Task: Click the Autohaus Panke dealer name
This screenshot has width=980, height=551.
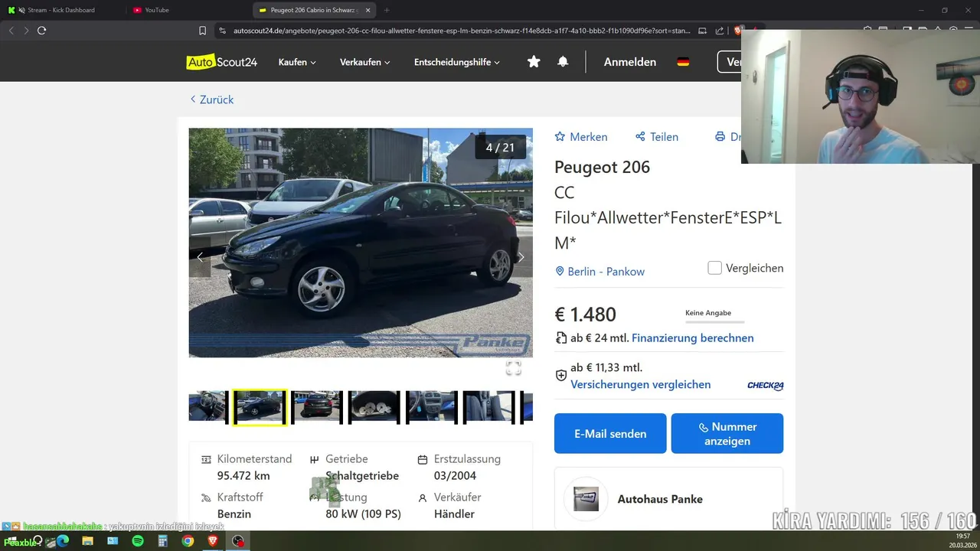Action: pyautogui.click(x=660, y=499)
